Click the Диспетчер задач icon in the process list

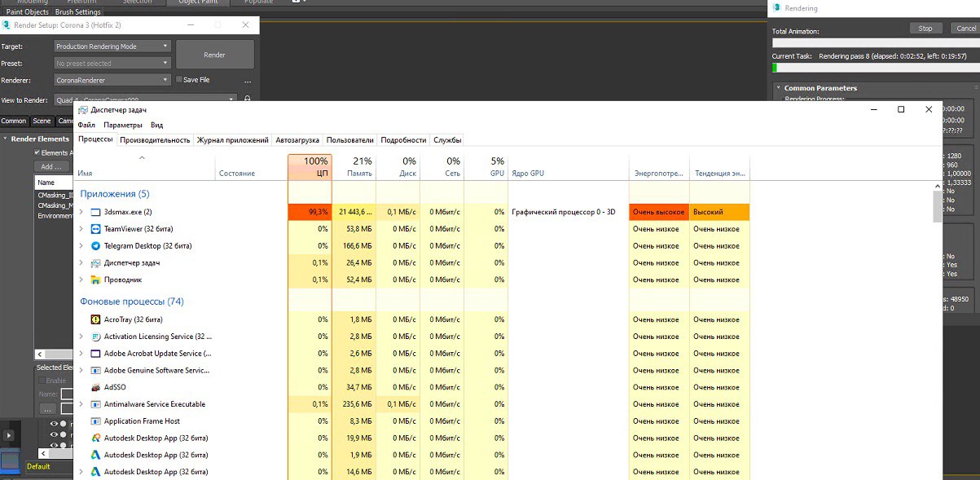95,262
